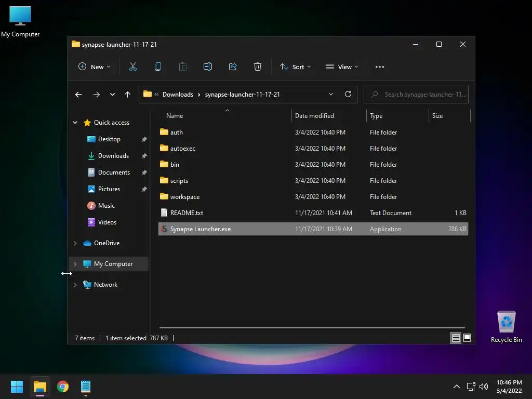Expand the My Computer tree node

75,264
